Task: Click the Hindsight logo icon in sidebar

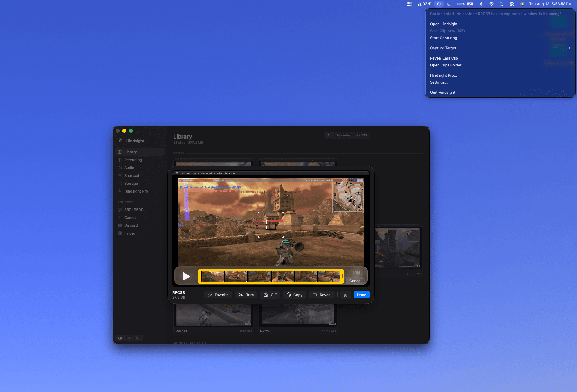Action: [120, 141]
